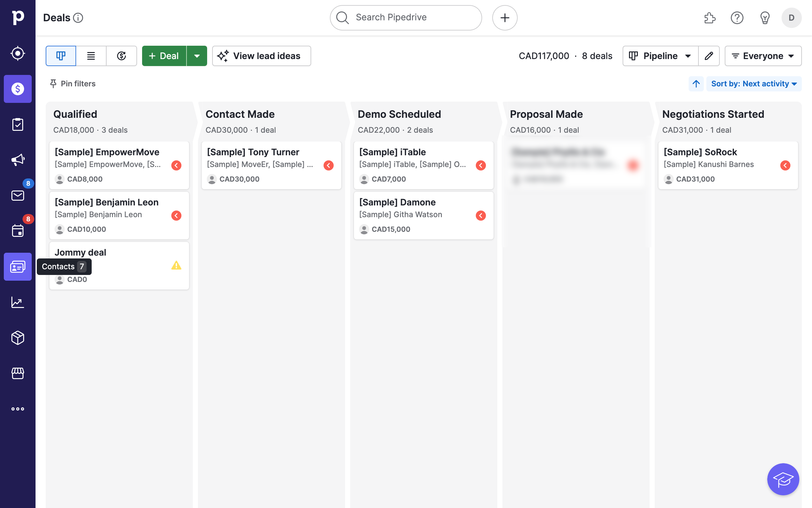This screenshot has height=508, width=812.
Task: Toggle ascending sort direction arrow
Action: click(696, 84)
